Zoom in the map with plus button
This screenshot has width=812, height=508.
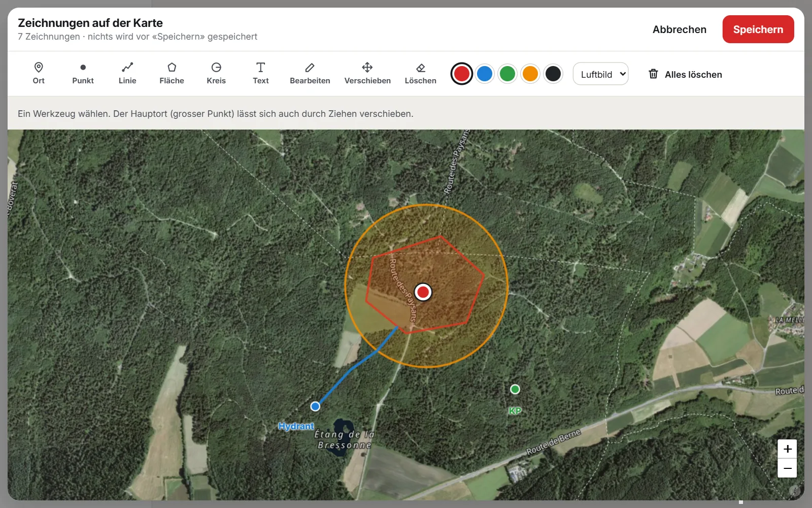(787, 449)
